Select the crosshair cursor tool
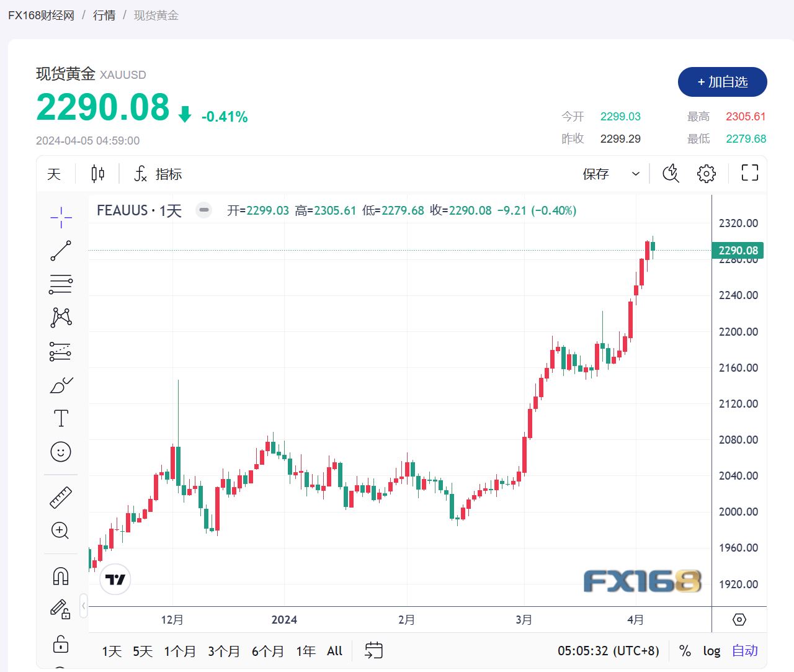 (x=60, y=218)
